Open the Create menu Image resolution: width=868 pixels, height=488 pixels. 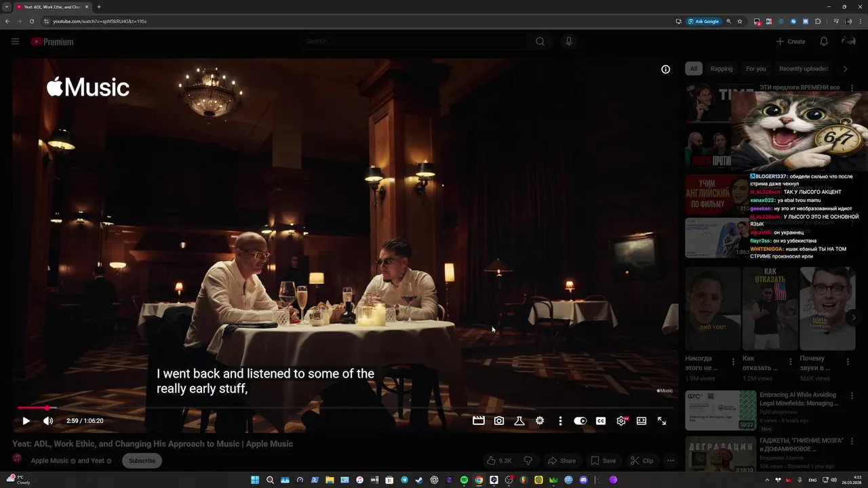tap(791, 41)
